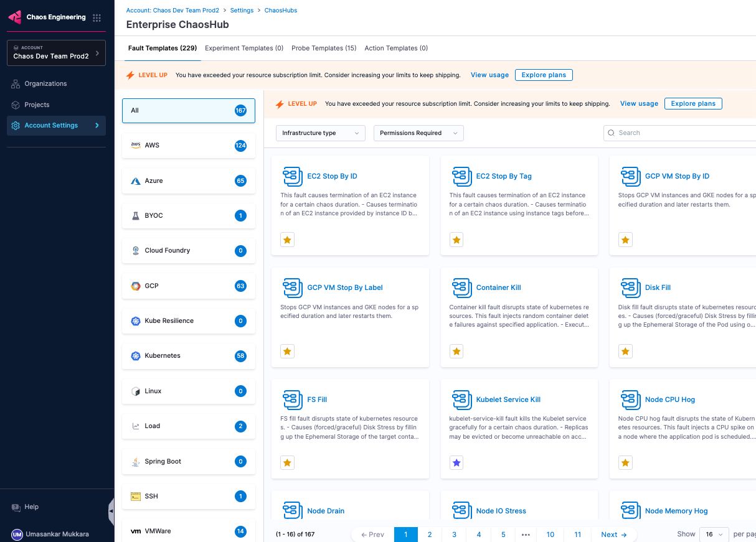Click the Container Kill fault icon
The height and width of the screenshot is (542, 756).
point(461,287)
